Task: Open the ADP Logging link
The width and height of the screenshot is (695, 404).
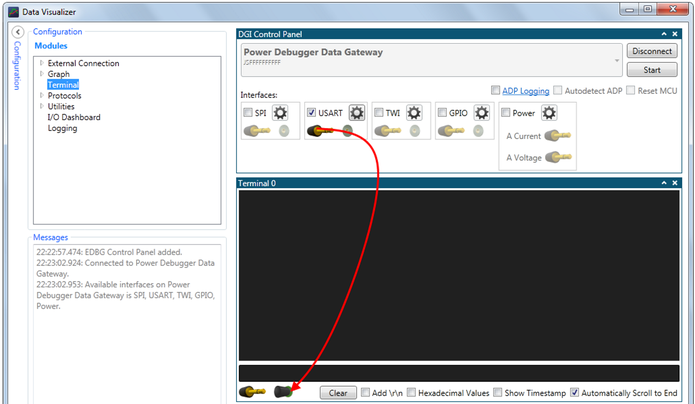Action: (526, 91)
